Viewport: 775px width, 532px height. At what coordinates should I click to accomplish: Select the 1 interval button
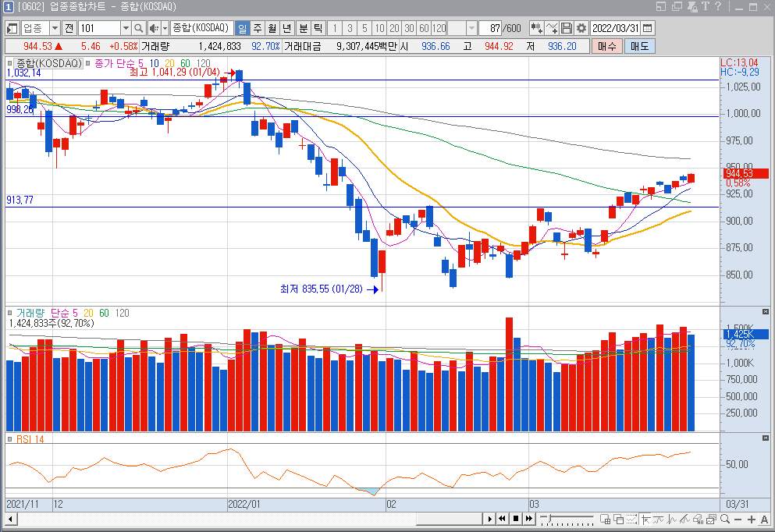point(335,28)
